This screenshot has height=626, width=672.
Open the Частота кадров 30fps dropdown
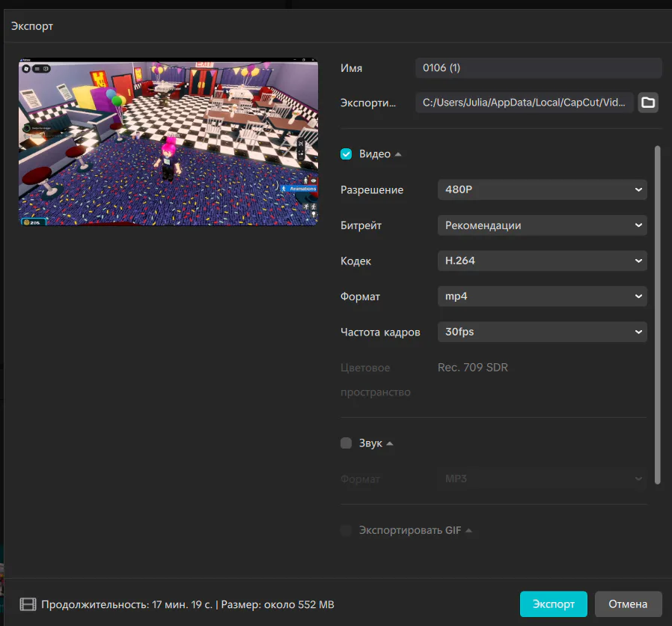(542, 332)
